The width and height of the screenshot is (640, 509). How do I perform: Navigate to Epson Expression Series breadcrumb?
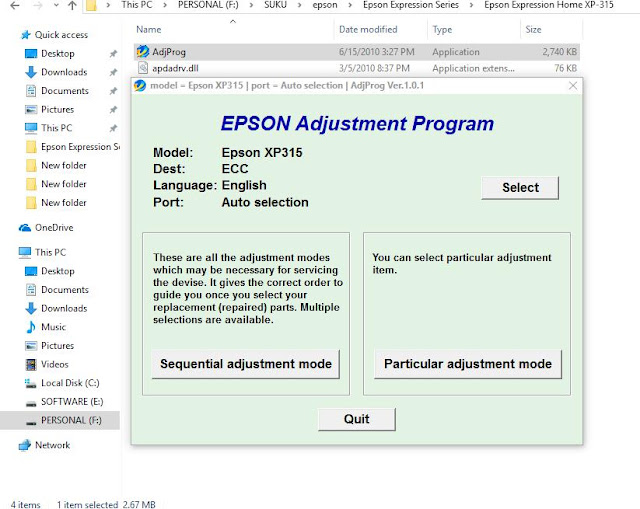[411, 5]
